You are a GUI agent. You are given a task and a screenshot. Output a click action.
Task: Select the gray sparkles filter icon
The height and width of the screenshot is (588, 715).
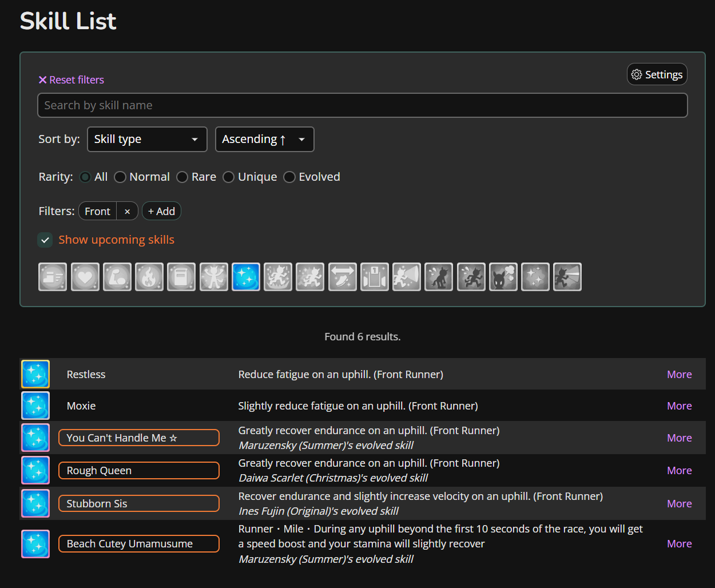535,277
